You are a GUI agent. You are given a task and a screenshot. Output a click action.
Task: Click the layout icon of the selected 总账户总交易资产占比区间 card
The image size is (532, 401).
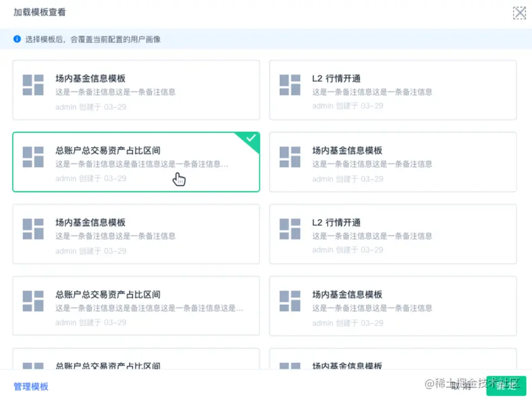point(33,157)
